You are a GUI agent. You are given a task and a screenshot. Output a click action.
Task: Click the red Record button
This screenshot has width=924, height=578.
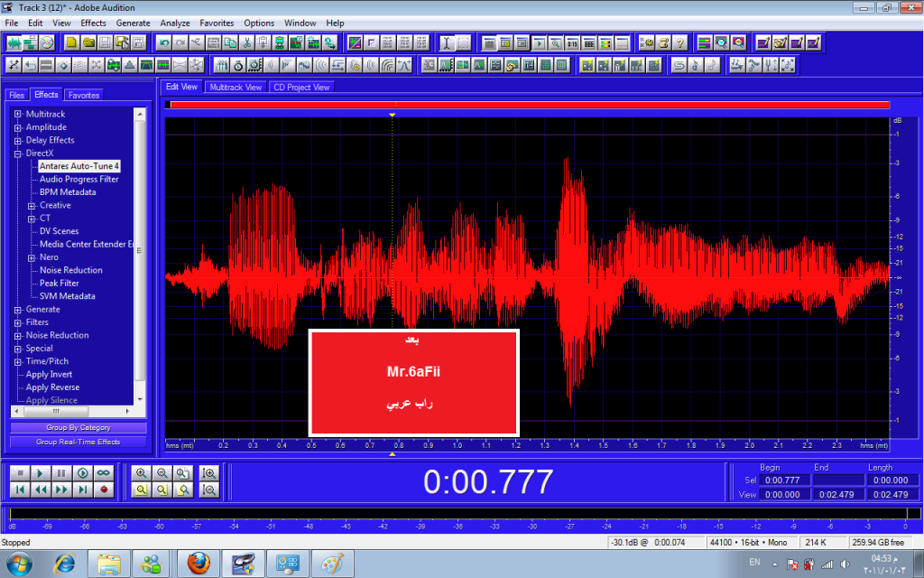point(104,489)
